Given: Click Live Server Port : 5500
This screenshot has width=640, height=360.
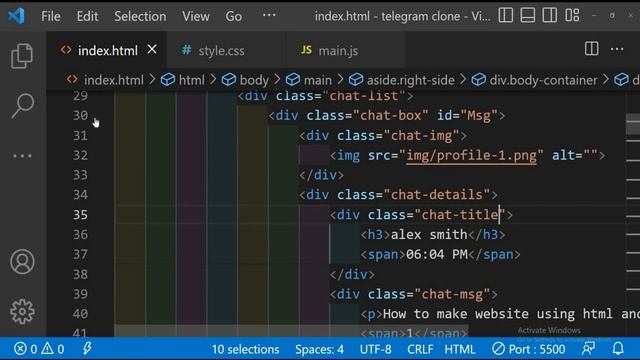Looking at the screenshot, I should (529, 349).
